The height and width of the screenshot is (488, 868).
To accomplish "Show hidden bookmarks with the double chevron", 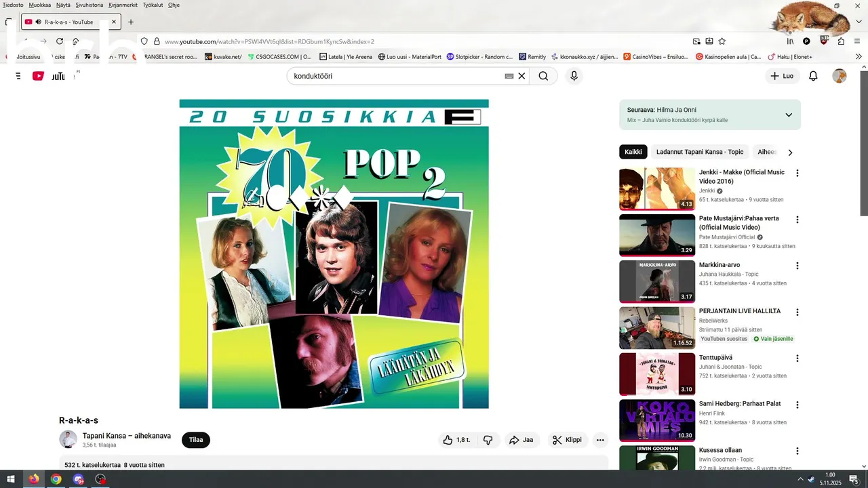I will (x=859, y=57).
